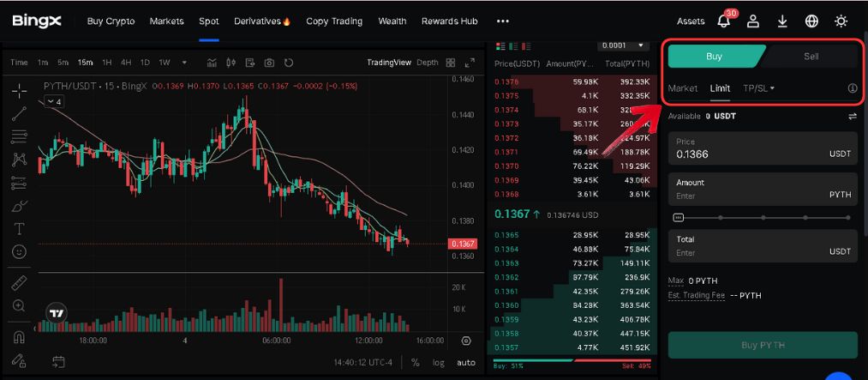Select the trend line drawing tool
This screenshot has height=380, width=868.
(20, 113)
